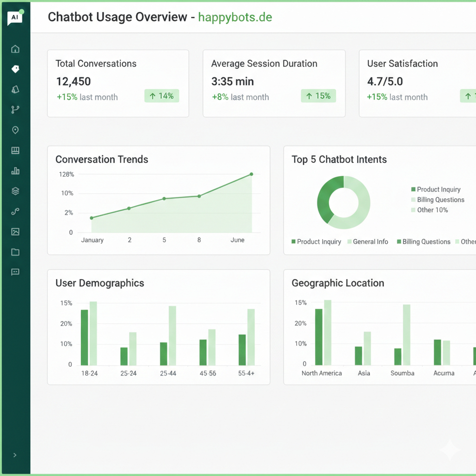Go to Home via sidebar house icon

(15, 49)
